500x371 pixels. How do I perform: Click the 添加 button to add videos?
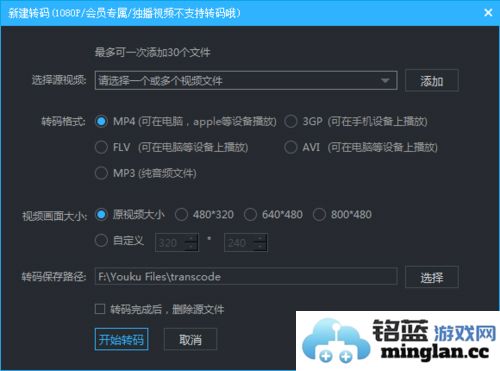(x=432, y=80)
